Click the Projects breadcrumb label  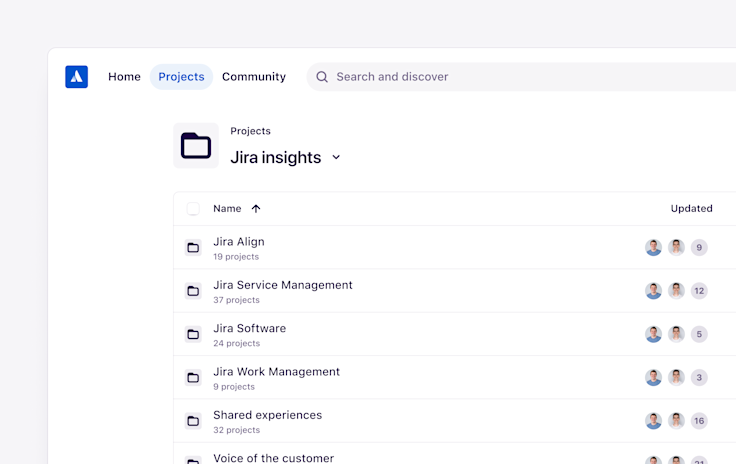pos(250,131)
